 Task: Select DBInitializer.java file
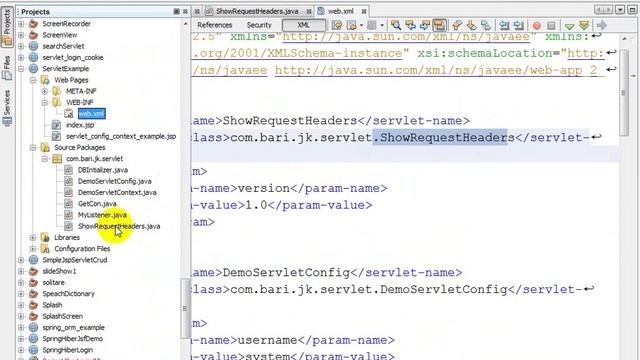pos(103,170)
